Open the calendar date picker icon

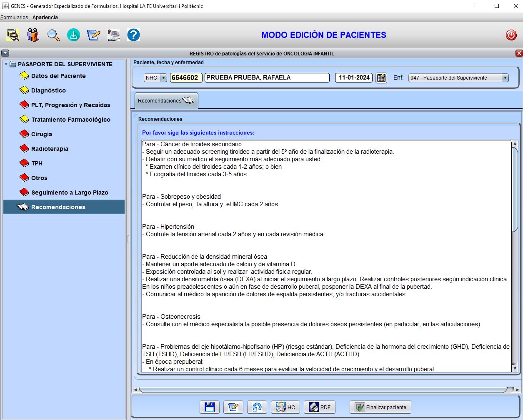(x=381, y=78)
